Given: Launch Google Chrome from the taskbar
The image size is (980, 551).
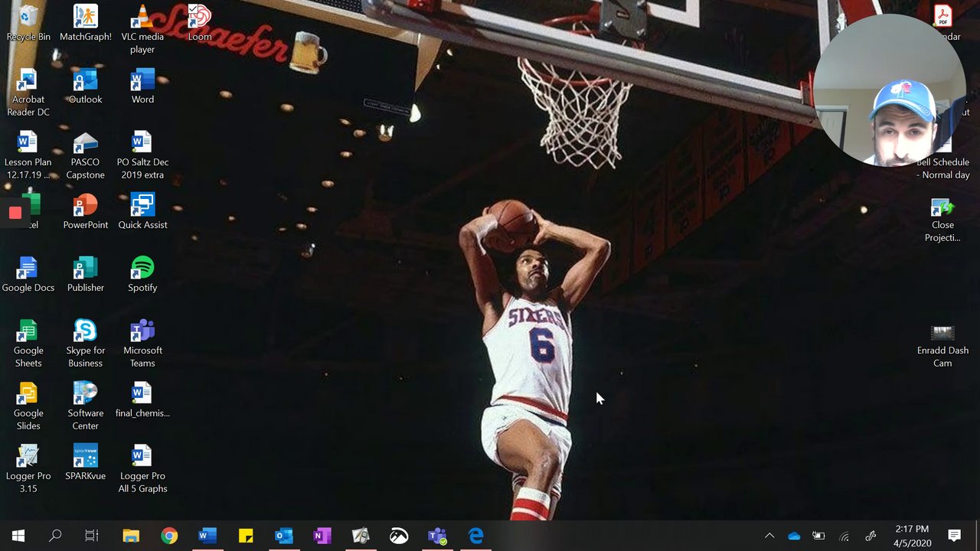Looking at the screenshot, I should coord(169,536).
